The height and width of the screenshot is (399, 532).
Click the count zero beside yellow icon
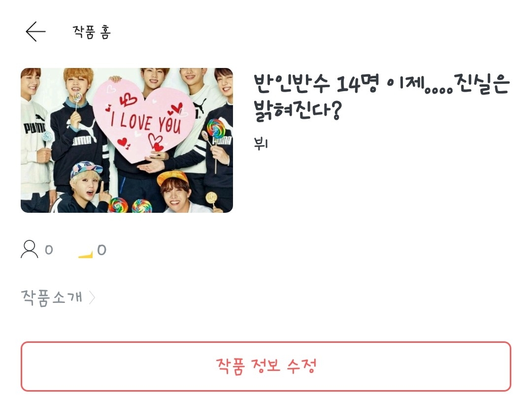point(102,250)
